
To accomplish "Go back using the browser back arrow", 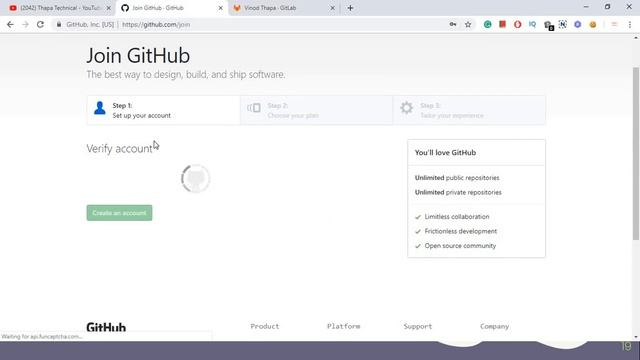I will (x=10, y=24).
